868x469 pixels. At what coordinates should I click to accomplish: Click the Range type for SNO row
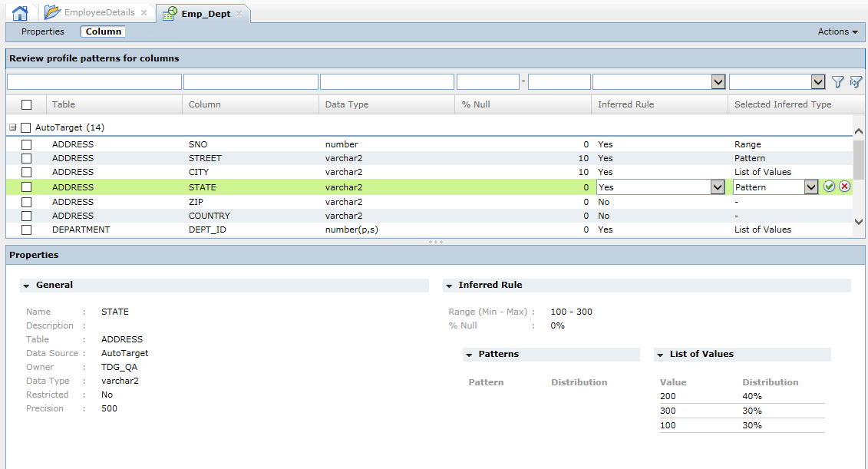coord(748,144)
